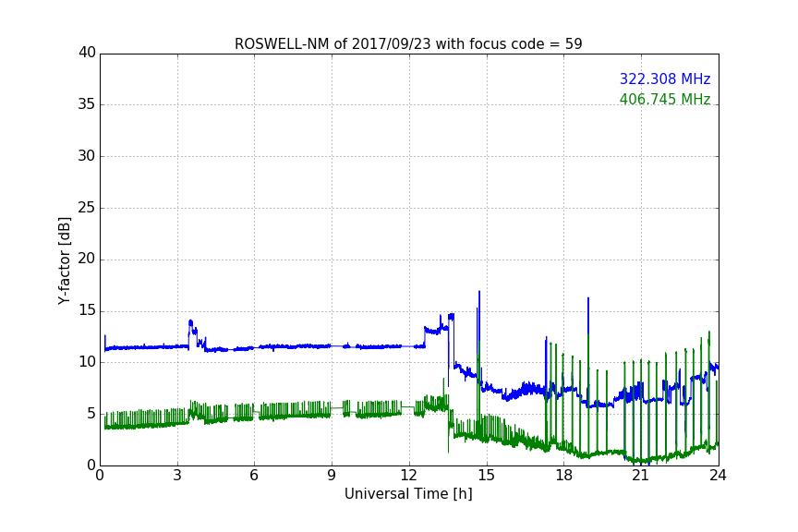Click the y-axis tick label 35
This screenshot has height=532, width=798.
tap(87, 104)
